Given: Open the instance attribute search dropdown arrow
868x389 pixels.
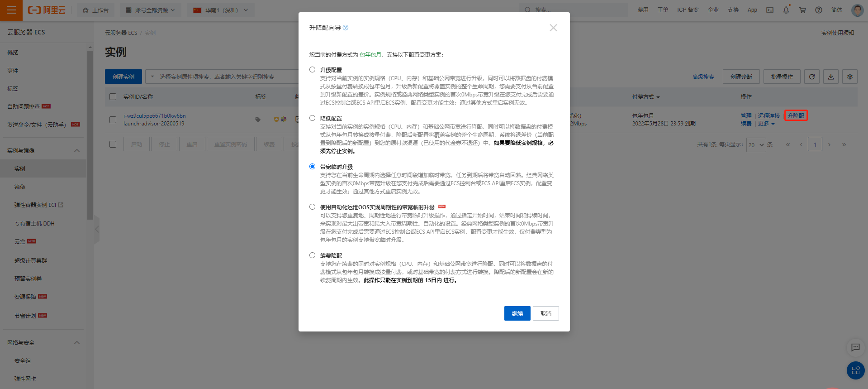Looking at the screenshot, I should click(x=152, y=77).
